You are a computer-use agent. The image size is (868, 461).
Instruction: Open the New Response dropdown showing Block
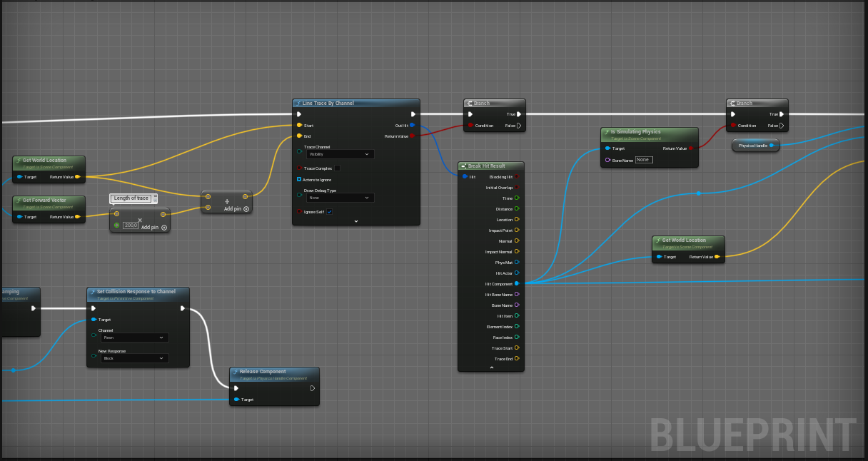pyautogui.click(x=134, y=358)
